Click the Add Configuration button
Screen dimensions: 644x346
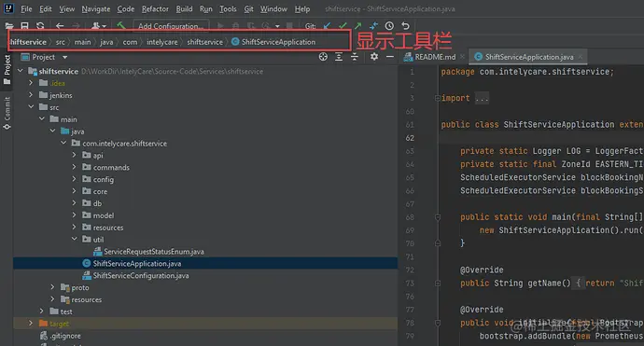(171, 26)
